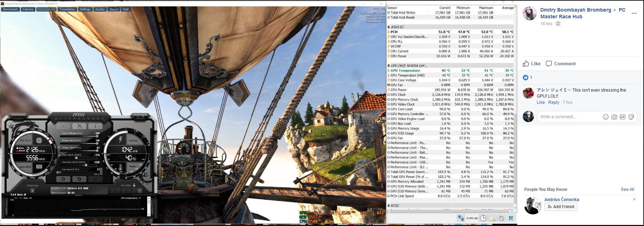The height and width of the screenshot is (226, 644).
Task: Click HWiNFO vertical scrollbar down arrow
Action: point(515,207)
